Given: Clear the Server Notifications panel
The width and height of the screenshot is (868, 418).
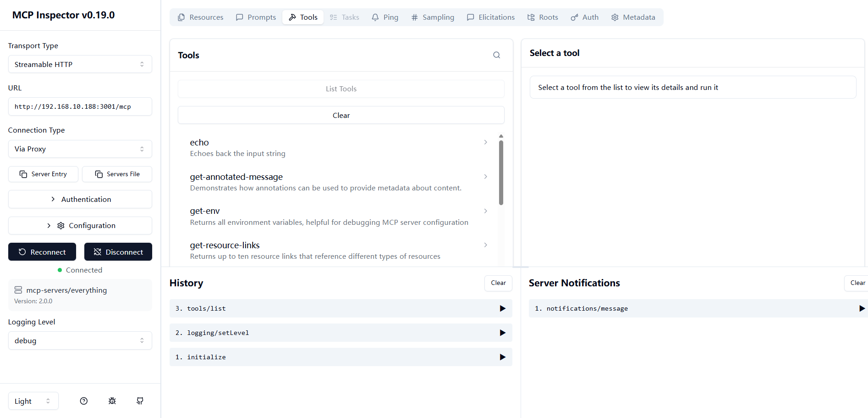Looking at the screenshot, I should pyautogui.click(x=857, y=283).
